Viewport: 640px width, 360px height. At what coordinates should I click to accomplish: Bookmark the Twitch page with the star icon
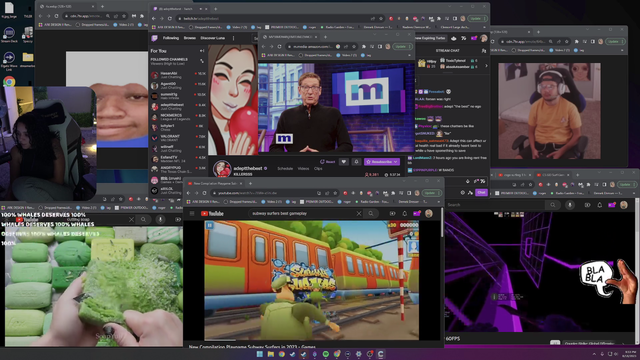click(381, 19)
